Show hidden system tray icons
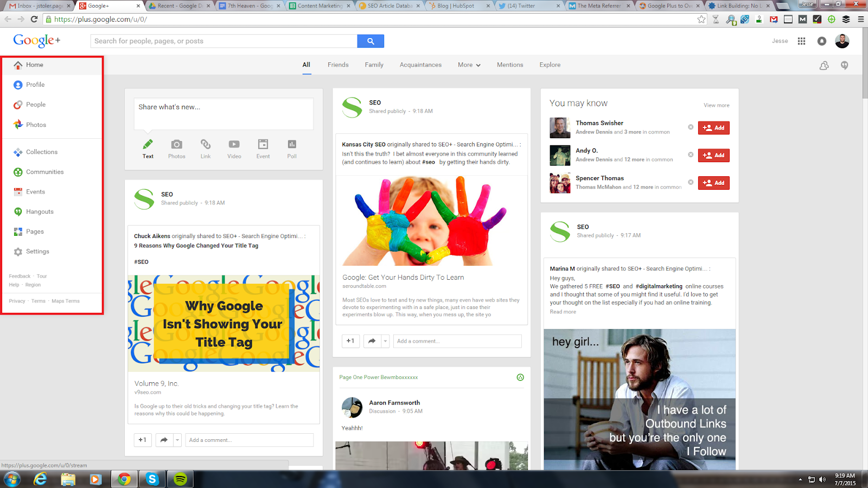 coord(800,479)
